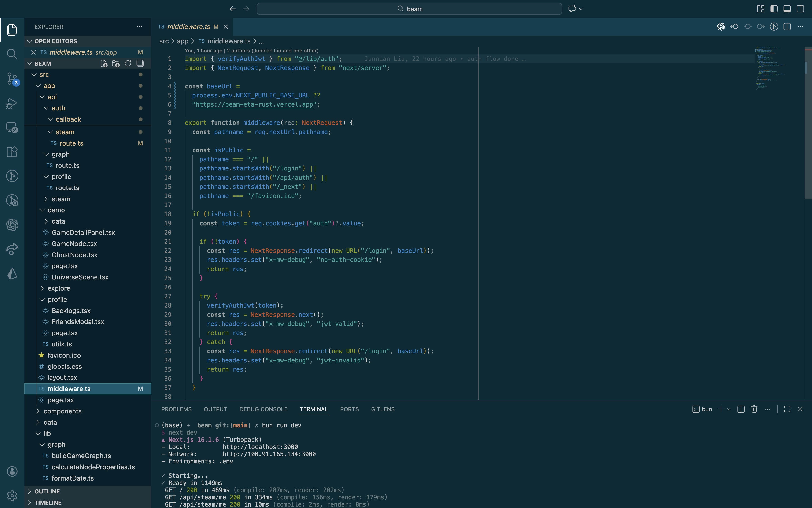
Task: Expand the OUTLINE section
Action: [47, 491]
